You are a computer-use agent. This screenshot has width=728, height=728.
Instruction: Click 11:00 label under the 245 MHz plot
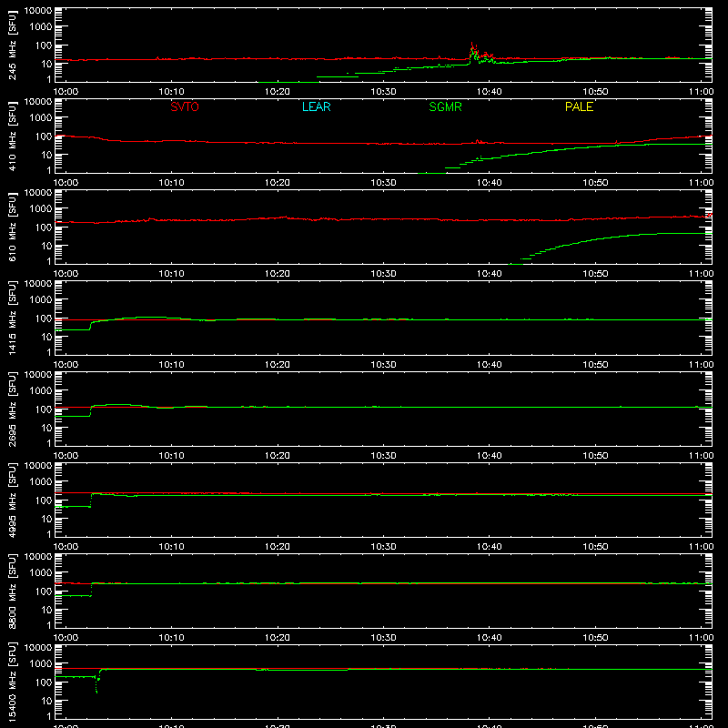tap(701, 92)
